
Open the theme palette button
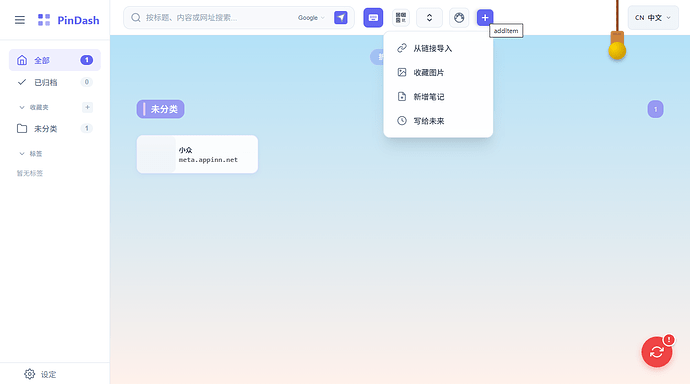(x=459, y=18)
